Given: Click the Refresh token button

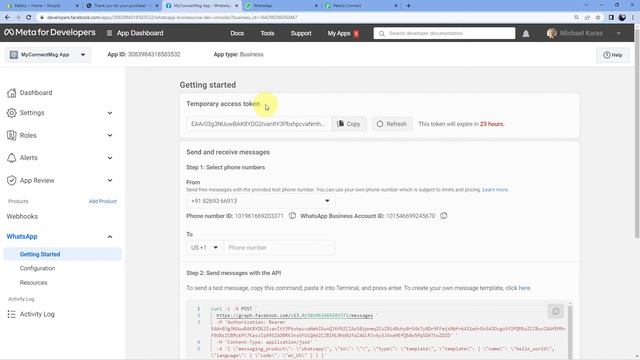Looking at the screenshot, I should coord(392,124).
